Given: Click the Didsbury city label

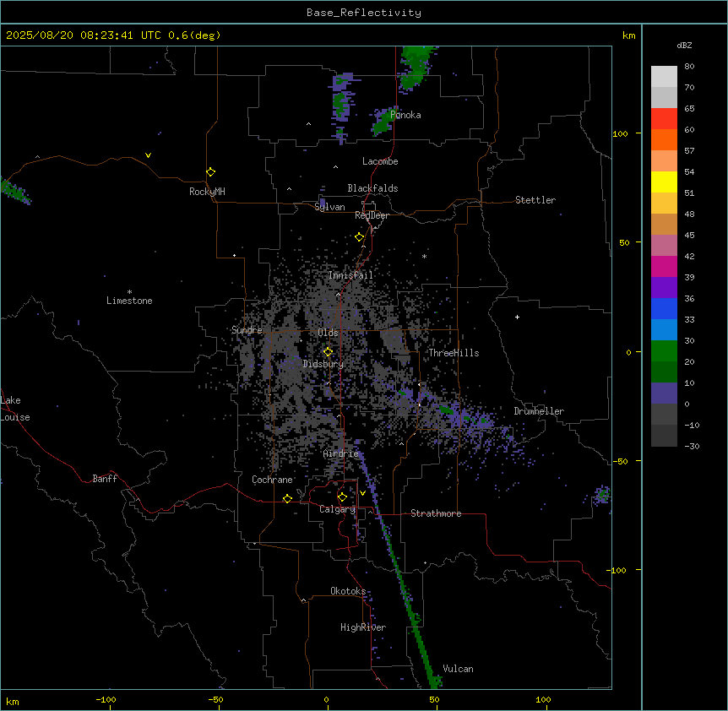Looking at the screenshot, I should point(323,364).
